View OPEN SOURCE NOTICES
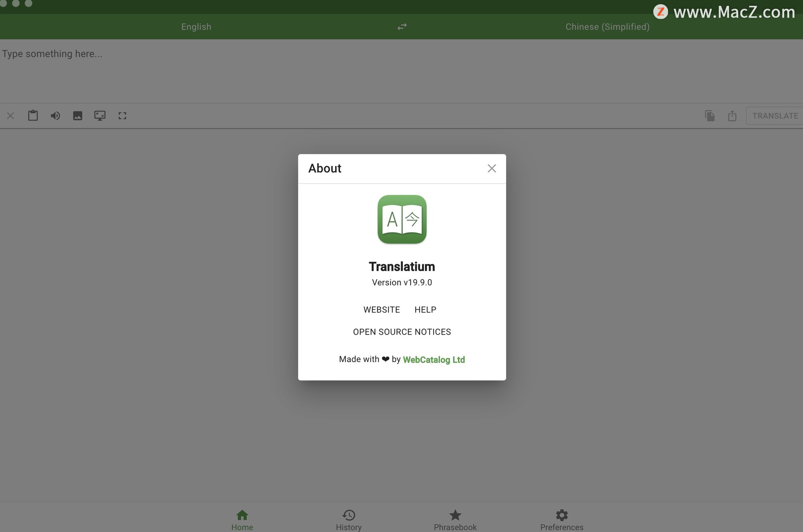 click(x=402, y=332)
